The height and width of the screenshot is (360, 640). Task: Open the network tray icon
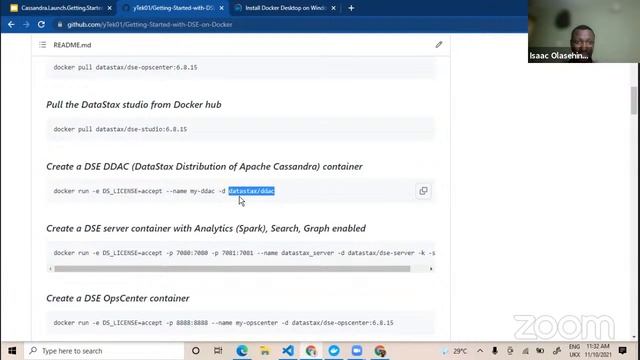coord(525,351)
